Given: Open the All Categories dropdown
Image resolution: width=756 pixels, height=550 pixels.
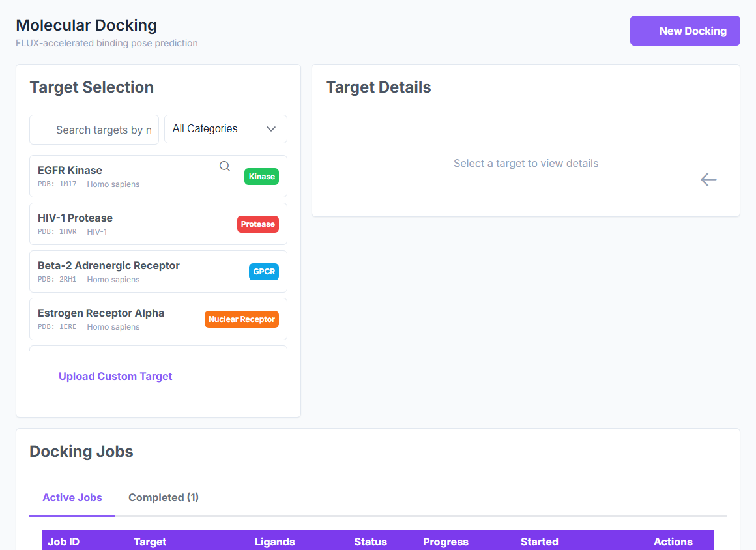Looking at the screenshot, I should tap(225, 129).
